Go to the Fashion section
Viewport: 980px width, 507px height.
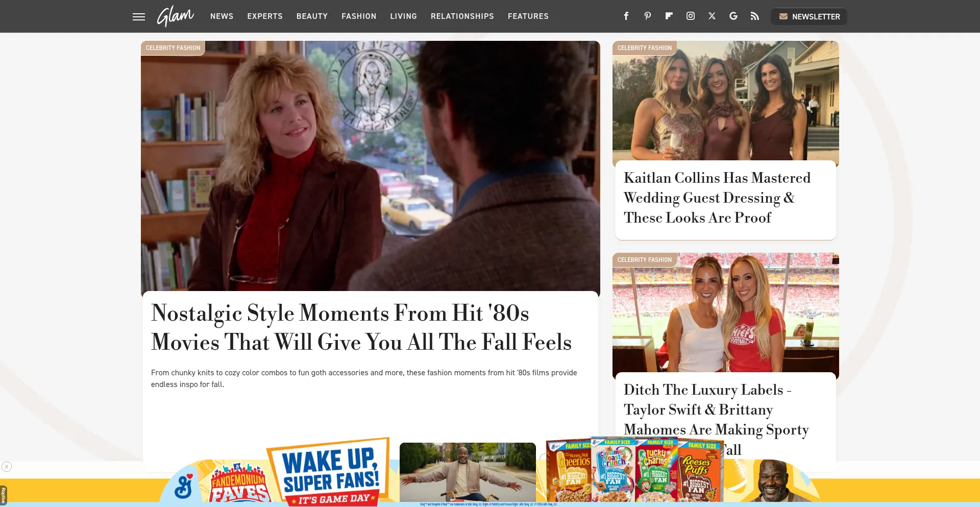click(359, 16)
